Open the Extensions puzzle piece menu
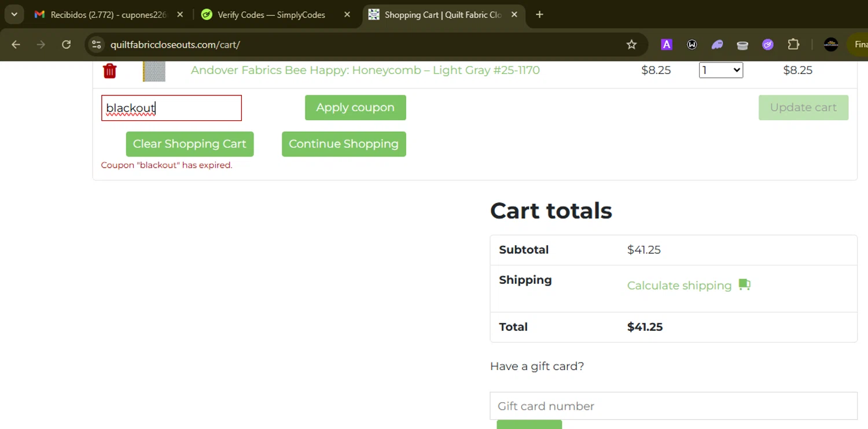The width and height of the screenshot is (868, 429). pyautogui.click(x=793, y=45)
